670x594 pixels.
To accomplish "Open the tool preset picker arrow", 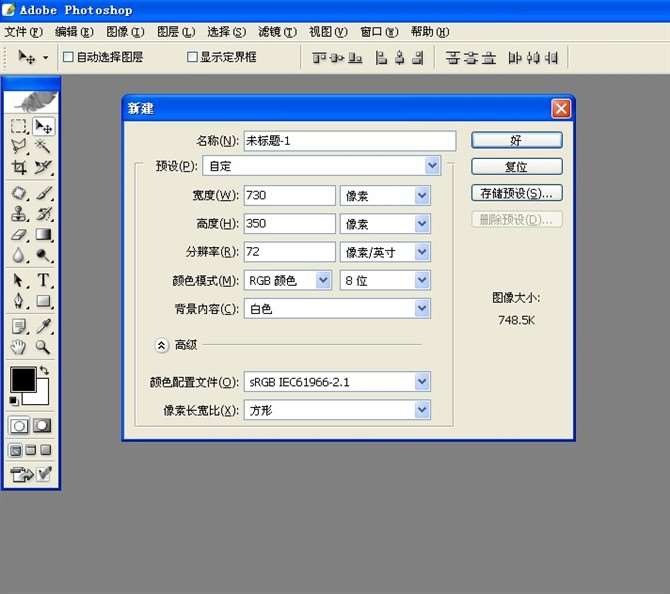I will tap(45, 57).
